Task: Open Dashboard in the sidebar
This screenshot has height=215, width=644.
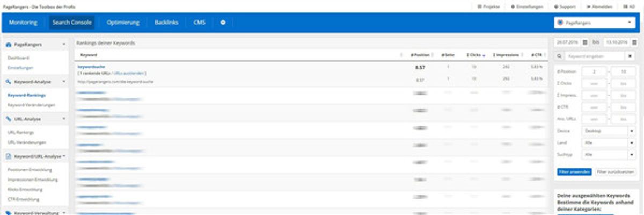Action: tap(18, 58)
